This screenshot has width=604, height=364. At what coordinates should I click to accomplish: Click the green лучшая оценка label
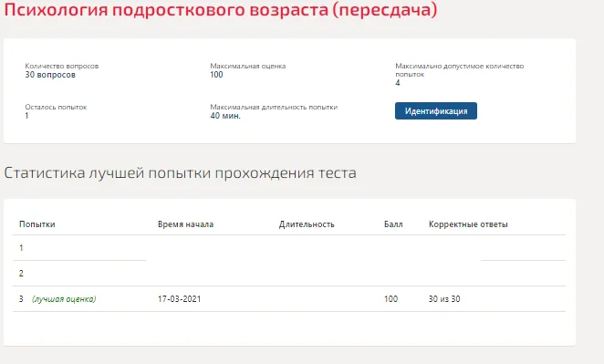click(64, 299)
